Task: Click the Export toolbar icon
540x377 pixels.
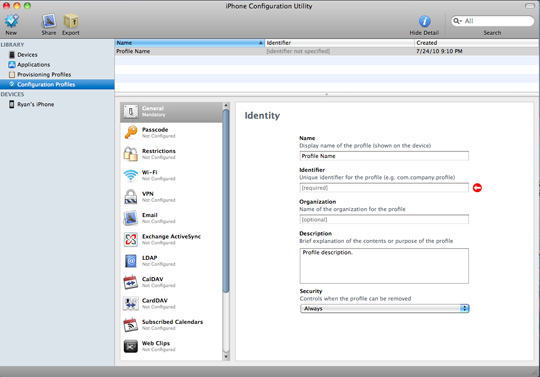Action: (x=71, y=22)
